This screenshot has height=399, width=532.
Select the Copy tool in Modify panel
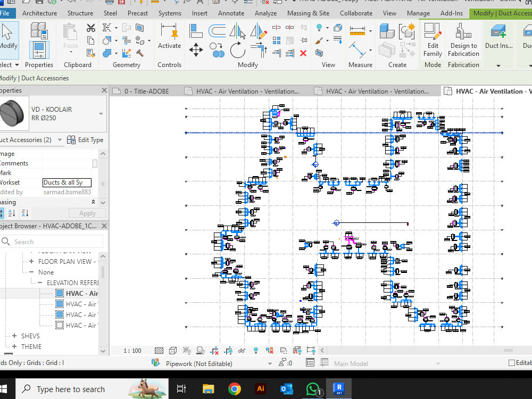(217, 50)
